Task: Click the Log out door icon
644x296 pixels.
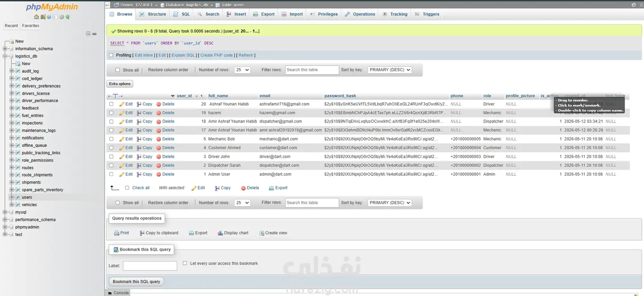Action: 43,17
